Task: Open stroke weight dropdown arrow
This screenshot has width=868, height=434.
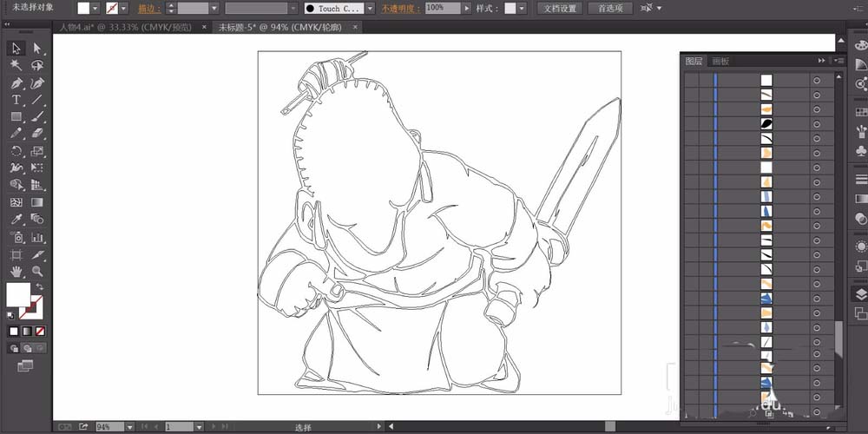Action: click(214, 9)
